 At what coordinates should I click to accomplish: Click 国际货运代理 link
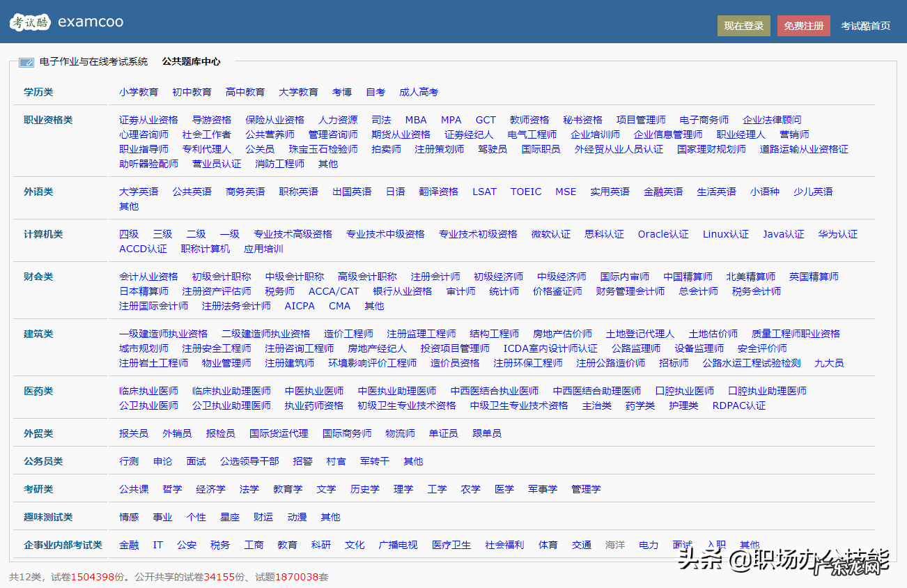click(x=279, y=433)
